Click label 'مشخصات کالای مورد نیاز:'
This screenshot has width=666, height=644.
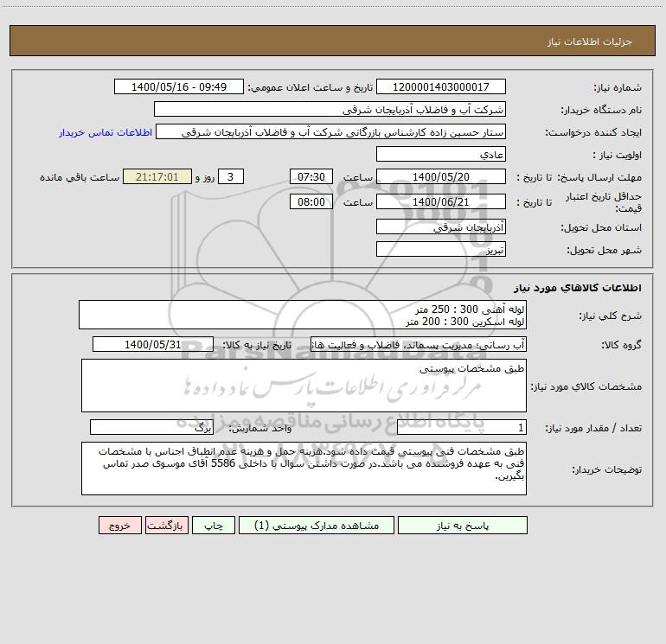tap(586, 386)
